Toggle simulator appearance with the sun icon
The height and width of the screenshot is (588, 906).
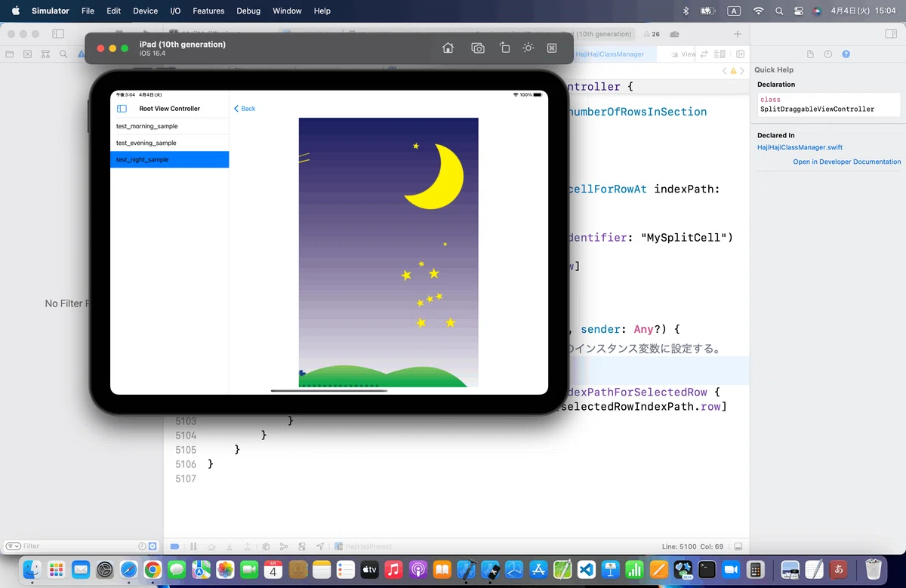(528, 48)
